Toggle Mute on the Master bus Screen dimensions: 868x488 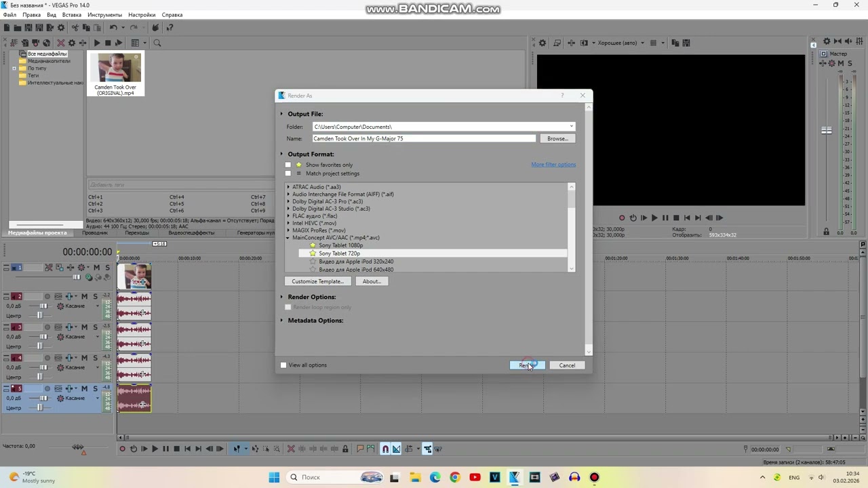[x=841, y=63]
